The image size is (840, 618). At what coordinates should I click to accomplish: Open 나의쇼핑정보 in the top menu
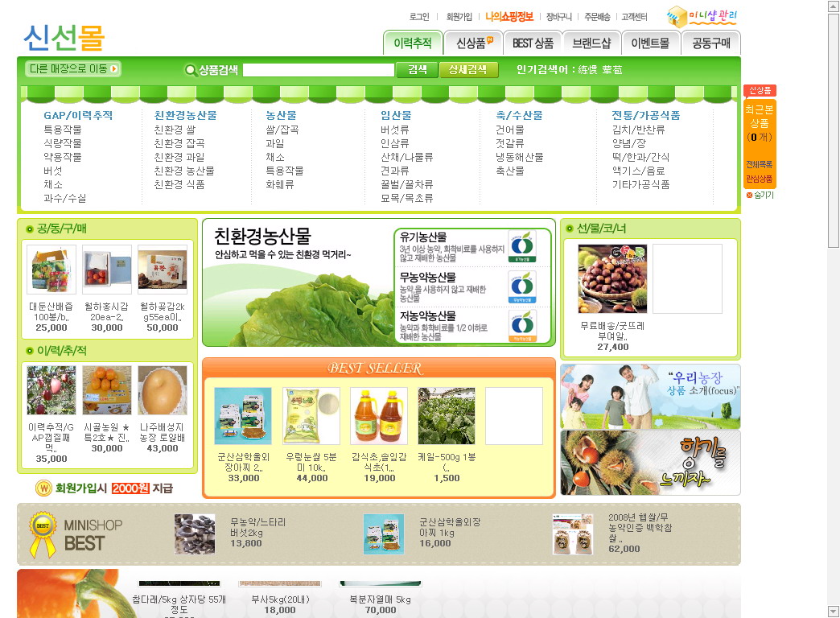pos(509,17)
